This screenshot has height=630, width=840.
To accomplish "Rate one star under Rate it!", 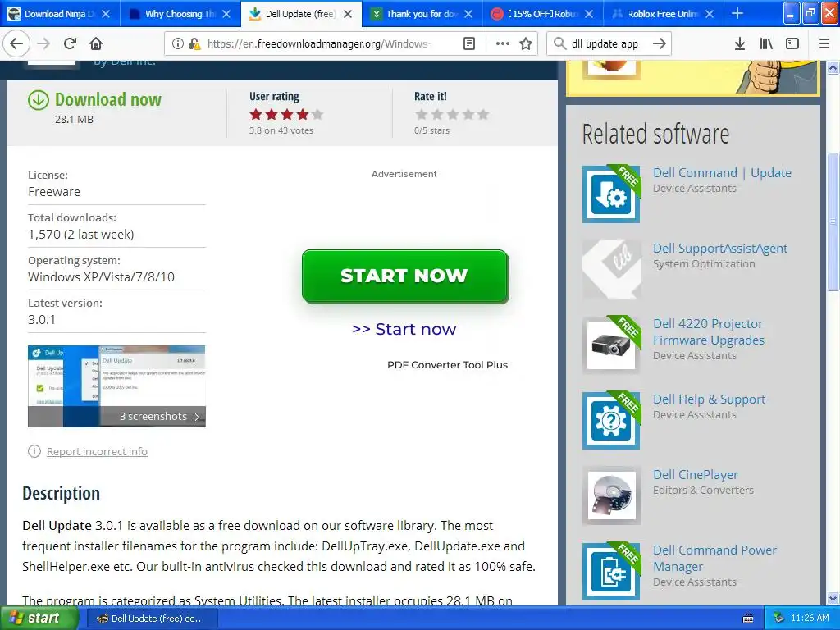I will 422,114.
